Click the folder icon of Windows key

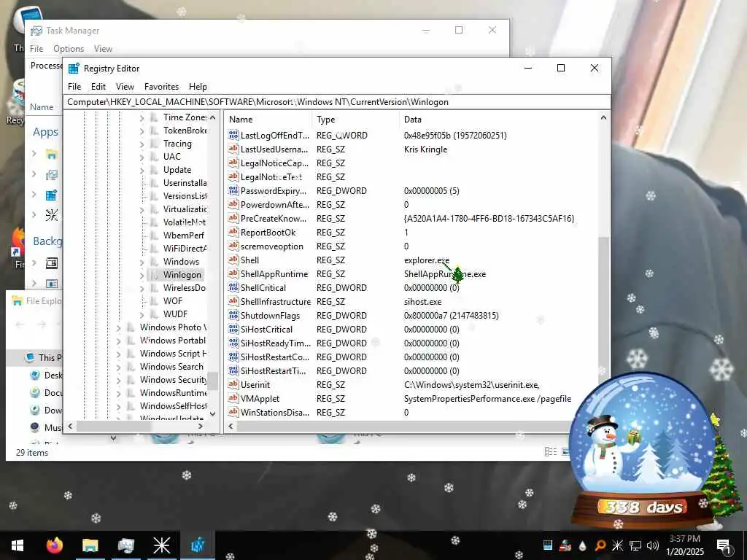click(x=154, y=262)
